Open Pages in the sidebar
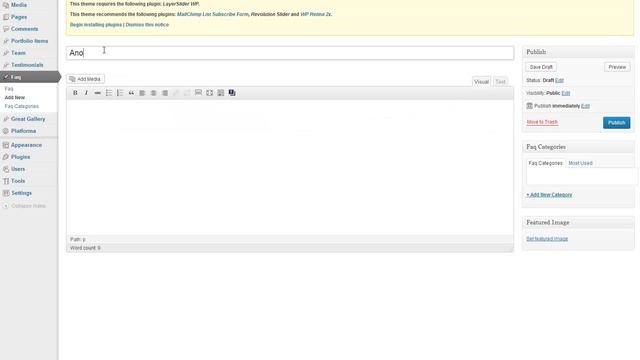The image size is (640, 360). coord(19,17)
